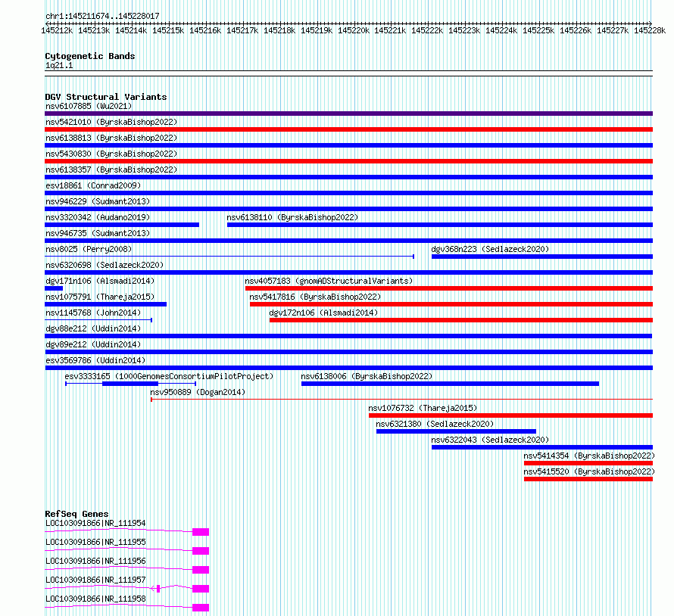Select the thin red nsv950889 line
The height and width of the screenshot is (616, 674).
click(402, 400)
